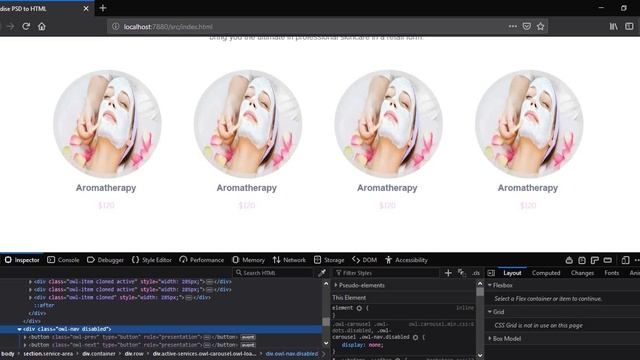Toggle Responsive Design Mode icon
The image size is (640, 360).
pos(625,260)
